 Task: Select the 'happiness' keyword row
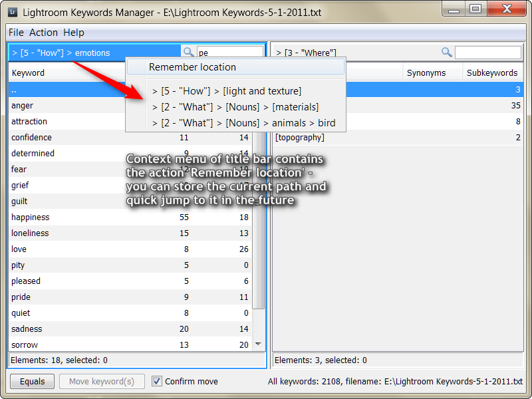coord(130,217)
